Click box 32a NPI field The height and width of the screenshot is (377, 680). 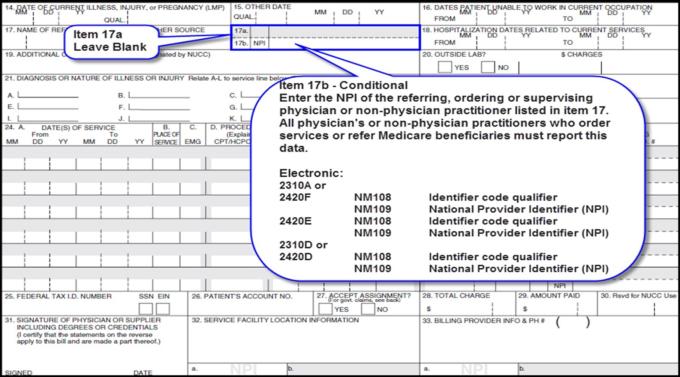(238, 369)
